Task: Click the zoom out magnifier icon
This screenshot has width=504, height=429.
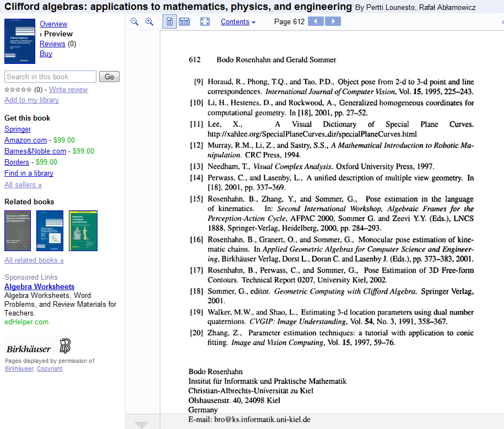Action: point(134,21)
